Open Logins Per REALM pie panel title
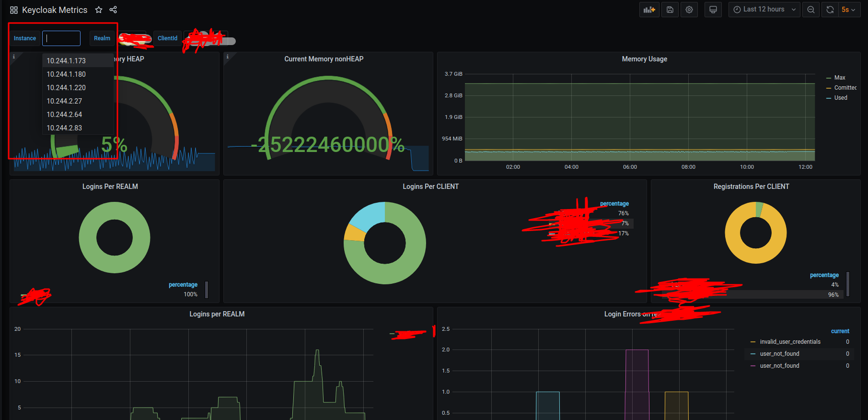Screen dimensions: 868x420 110,187
